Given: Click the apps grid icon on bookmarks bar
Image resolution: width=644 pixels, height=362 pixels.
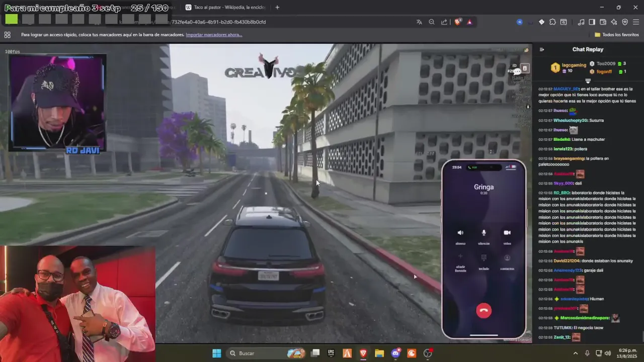Looking at the screenshot, I should 7,35.
